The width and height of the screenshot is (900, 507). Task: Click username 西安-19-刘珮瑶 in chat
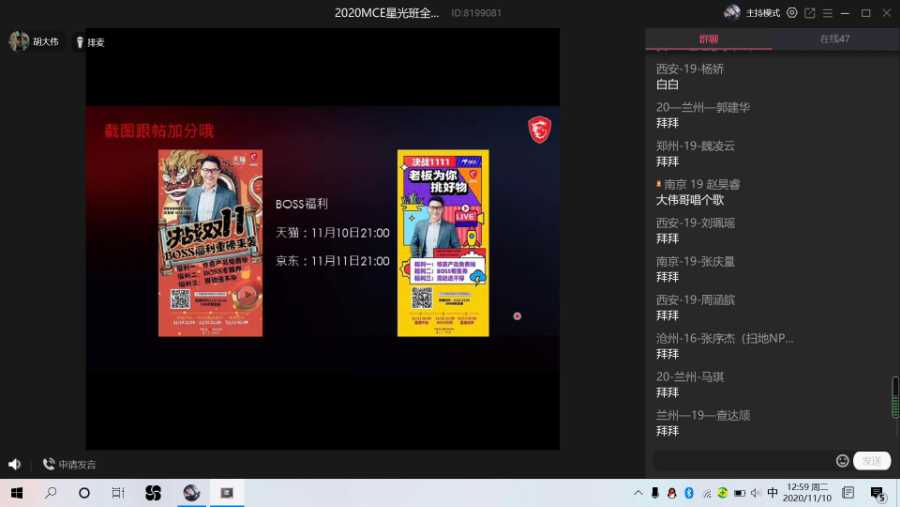coord(696,223)
